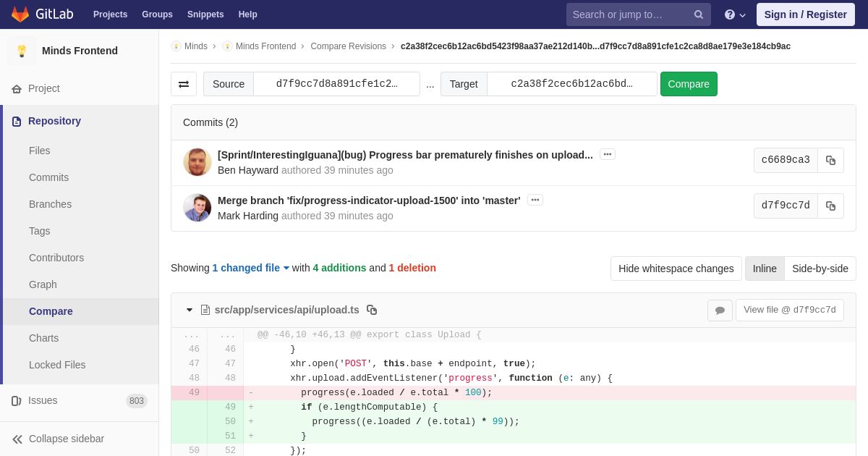Hide whitespace changes in diff
This screenshot has width=868, height=456.
pyautogui.click(x=676, y=269)
